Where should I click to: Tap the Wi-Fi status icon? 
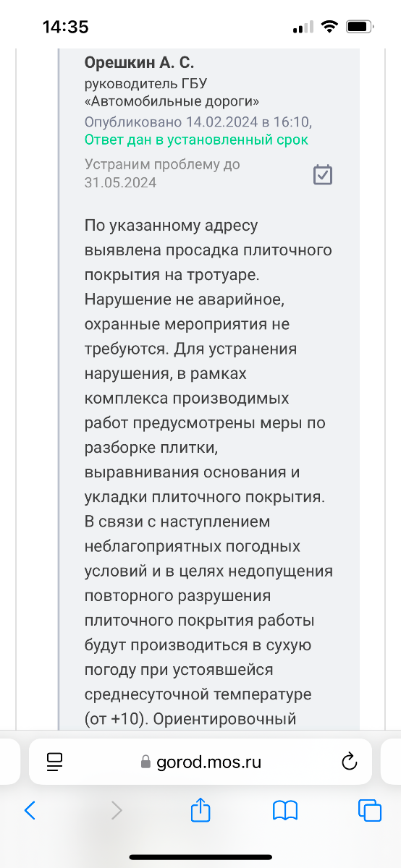pyautogui.click(x=330, y=27)
